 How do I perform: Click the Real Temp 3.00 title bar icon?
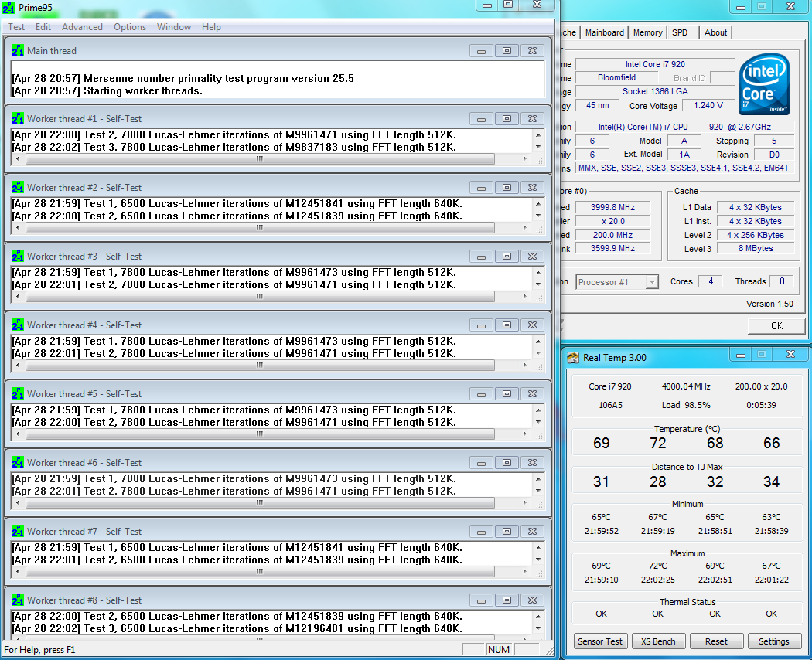coord(573,358)
